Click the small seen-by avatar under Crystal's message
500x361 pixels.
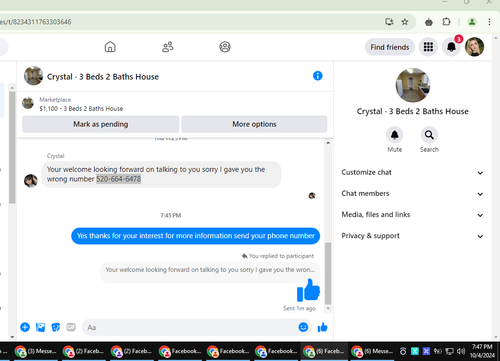[312, 196]
